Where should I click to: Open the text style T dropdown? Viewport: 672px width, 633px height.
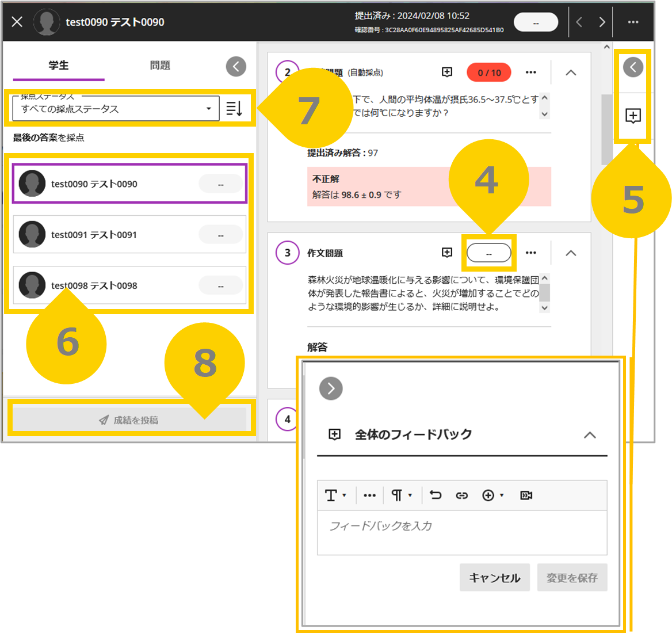tap(335, 495)
